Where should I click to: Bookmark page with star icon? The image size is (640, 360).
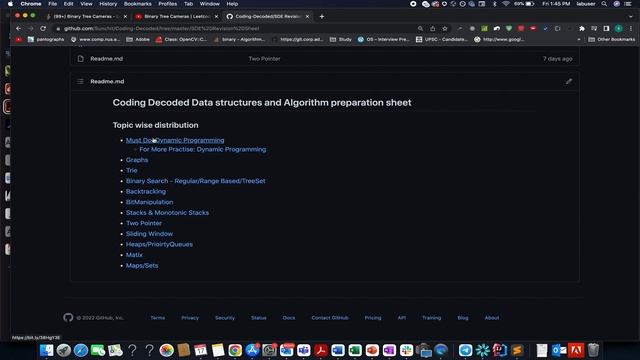(x=445, y=28)
